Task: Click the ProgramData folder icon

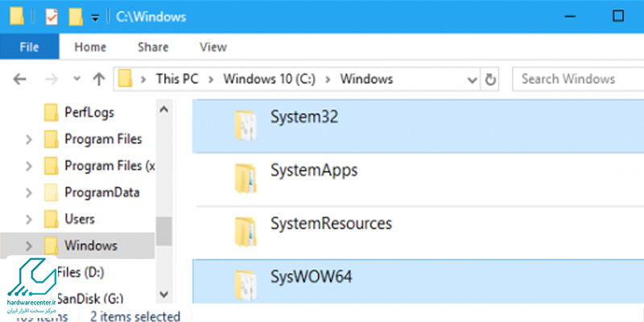Action: point(51,192)
